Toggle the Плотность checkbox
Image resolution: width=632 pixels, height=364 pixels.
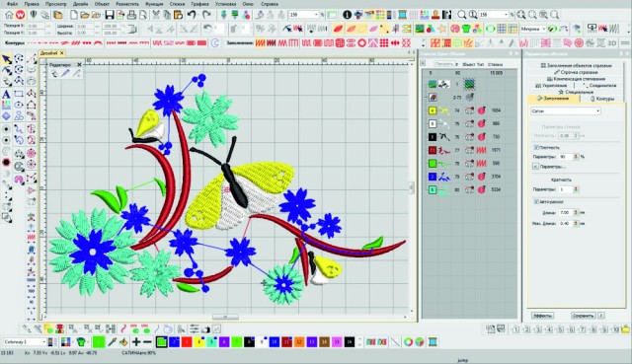pyautogui.click(x=536, y=147)
